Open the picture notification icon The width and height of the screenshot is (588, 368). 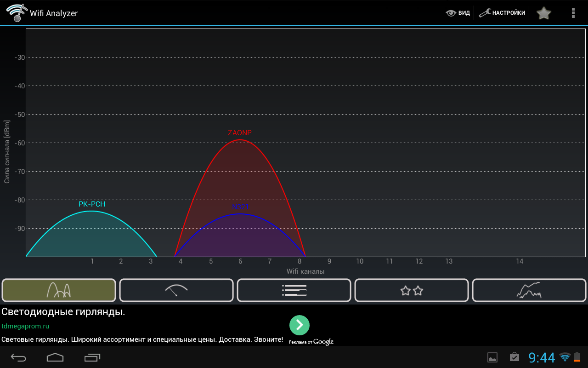492,357
